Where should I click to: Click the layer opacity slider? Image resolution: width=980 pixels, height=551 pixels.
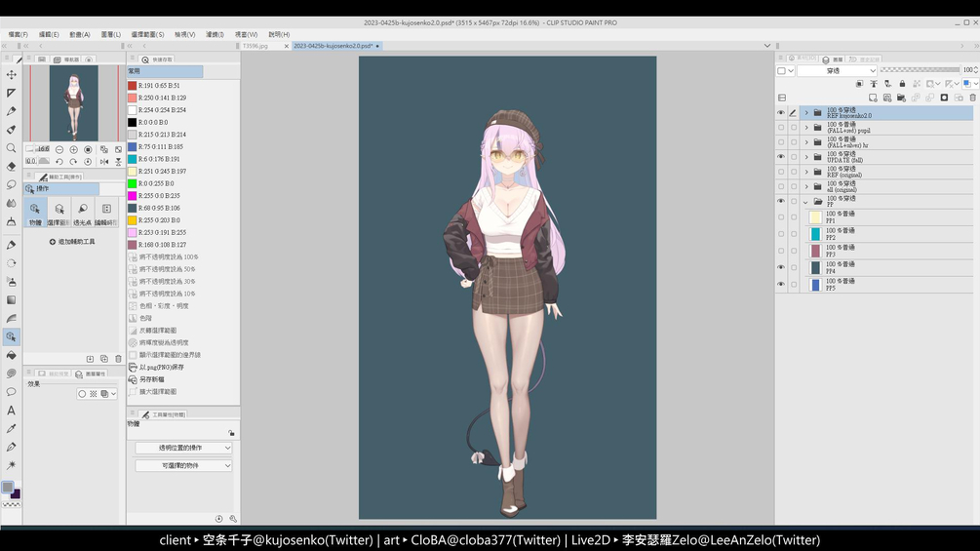tap(920, 70)
